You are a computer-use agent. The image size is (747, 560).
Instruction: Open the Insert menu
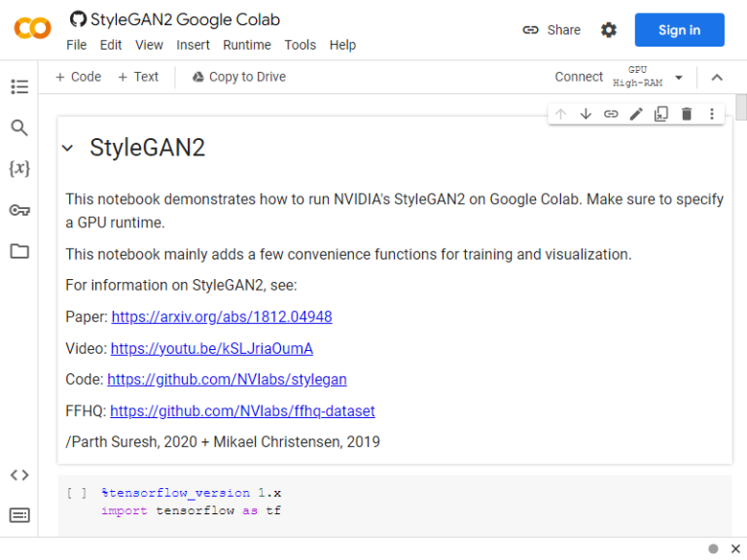(193, 45)
